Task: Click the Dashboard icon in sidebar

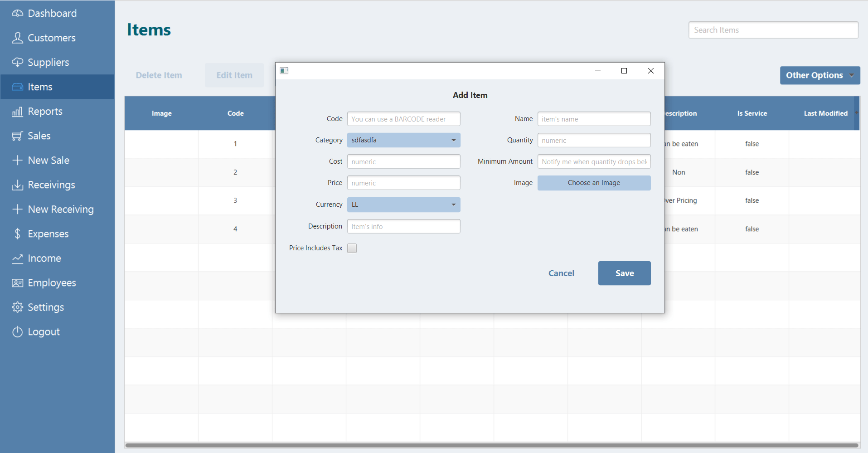Action: point(17,13)
